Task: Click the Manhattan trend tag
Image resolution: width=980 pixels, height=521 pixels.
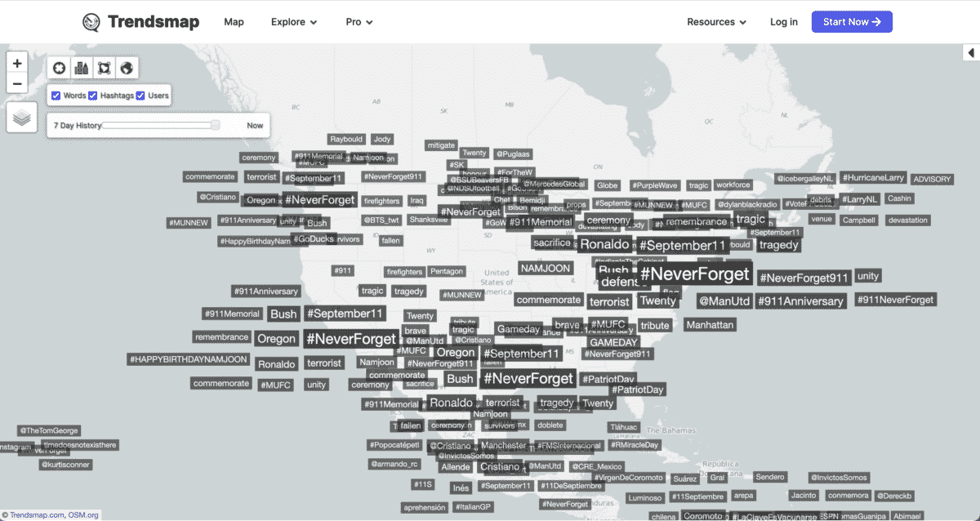Action: (710, 324)
